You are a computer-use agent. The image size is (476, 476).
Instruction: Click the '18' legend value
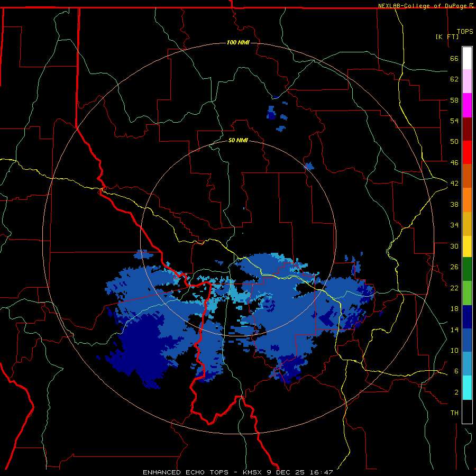click(454, 309)
